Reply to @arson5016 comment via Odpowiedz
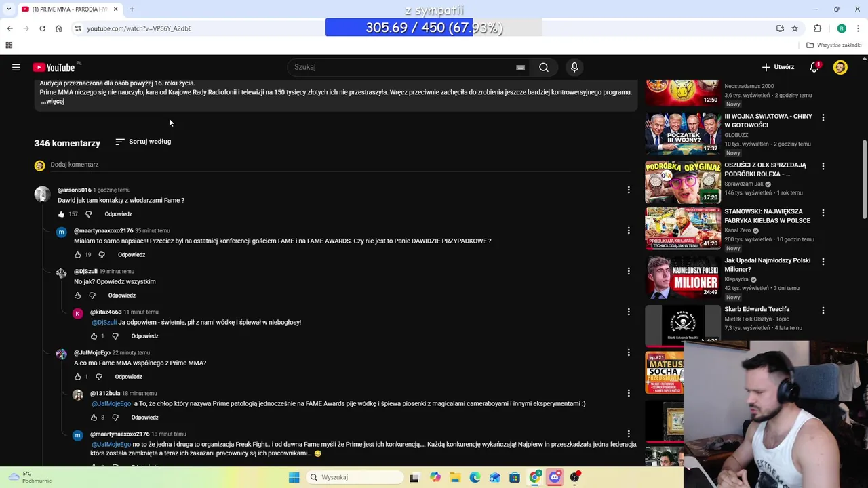 pyautogui.click(x=118, y=214)
